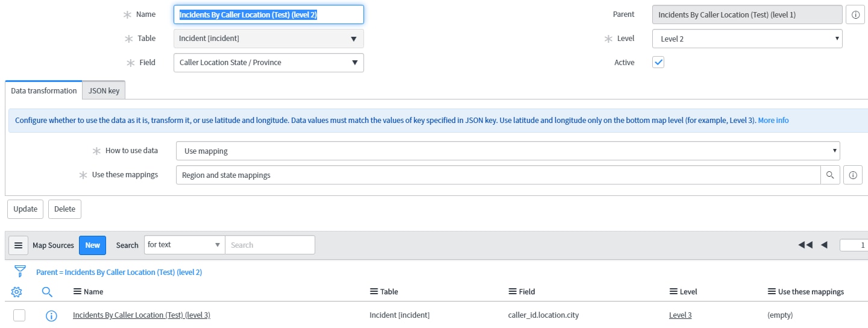
Task: Expand the Level dropdown
Action: click(x=747, y=39)
